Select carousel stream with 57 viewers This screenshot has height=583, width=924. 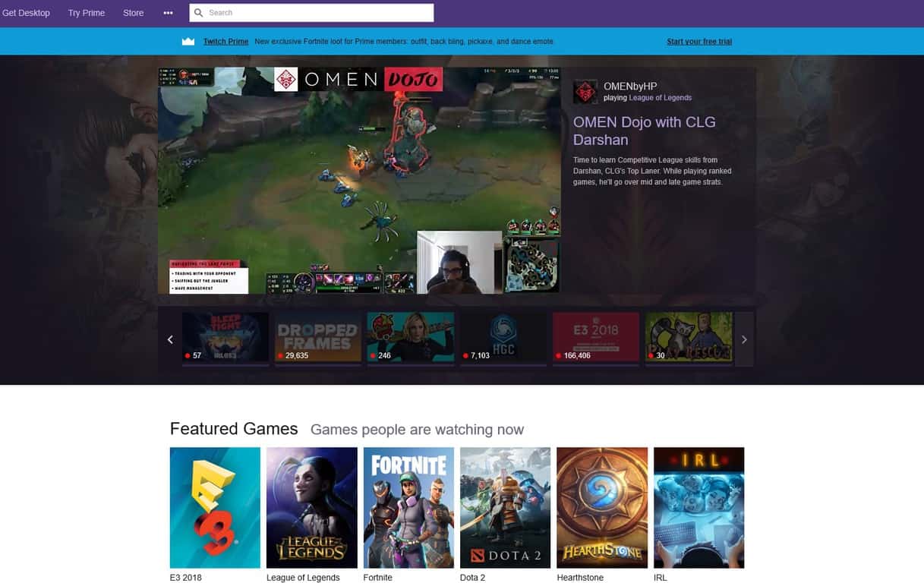click(225, 338)
